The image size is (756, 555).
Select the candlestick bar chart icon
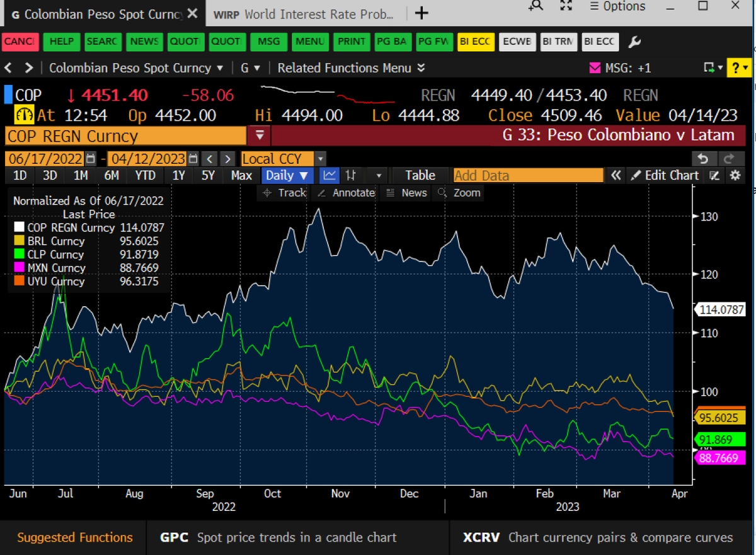(x=351, y=176)
